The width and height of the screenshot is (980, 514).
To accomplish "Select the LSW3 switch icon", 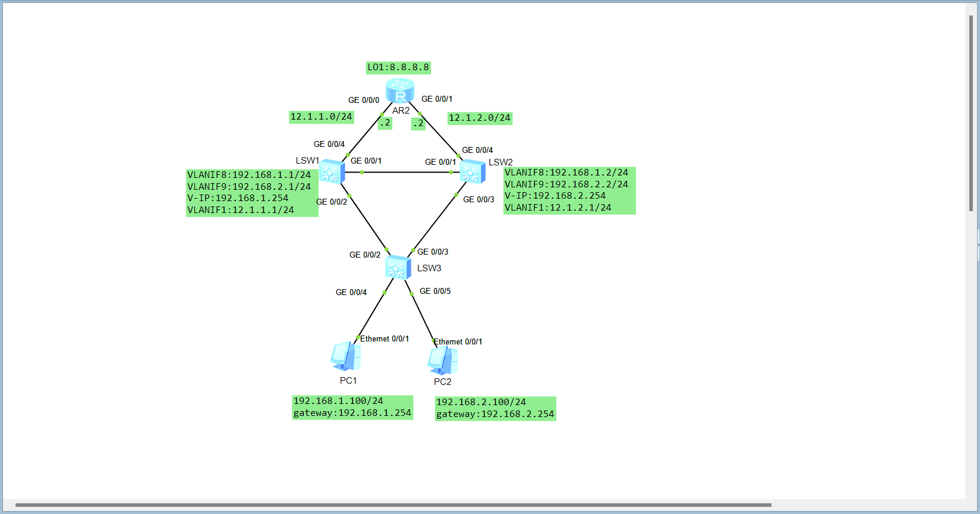I will tap(398, 267).
